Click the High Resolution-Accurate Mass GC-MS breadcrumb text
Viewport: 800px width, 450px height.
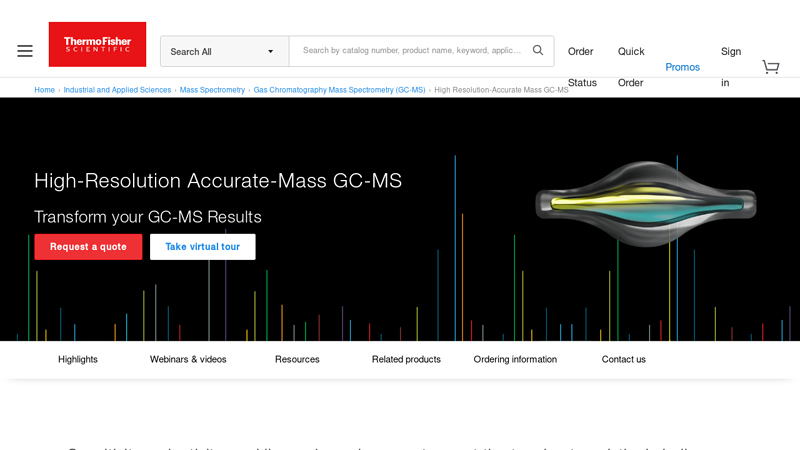501,90
